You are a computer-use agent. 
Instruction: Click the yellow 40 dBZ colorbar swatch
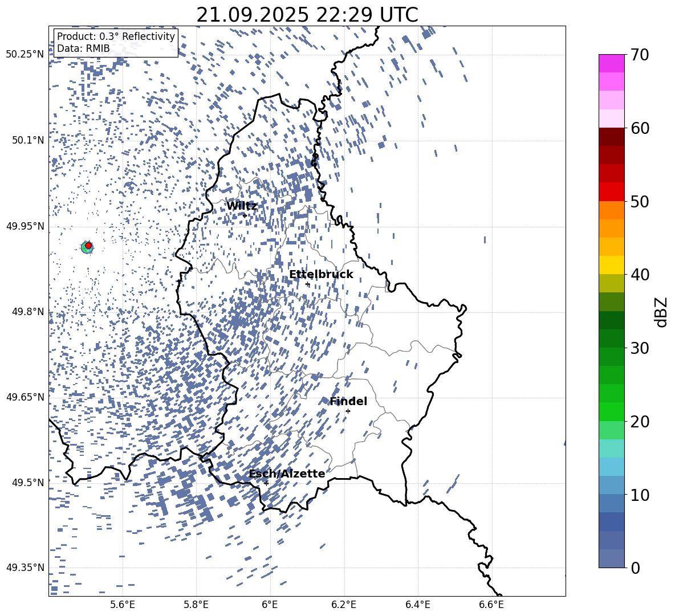612,265
